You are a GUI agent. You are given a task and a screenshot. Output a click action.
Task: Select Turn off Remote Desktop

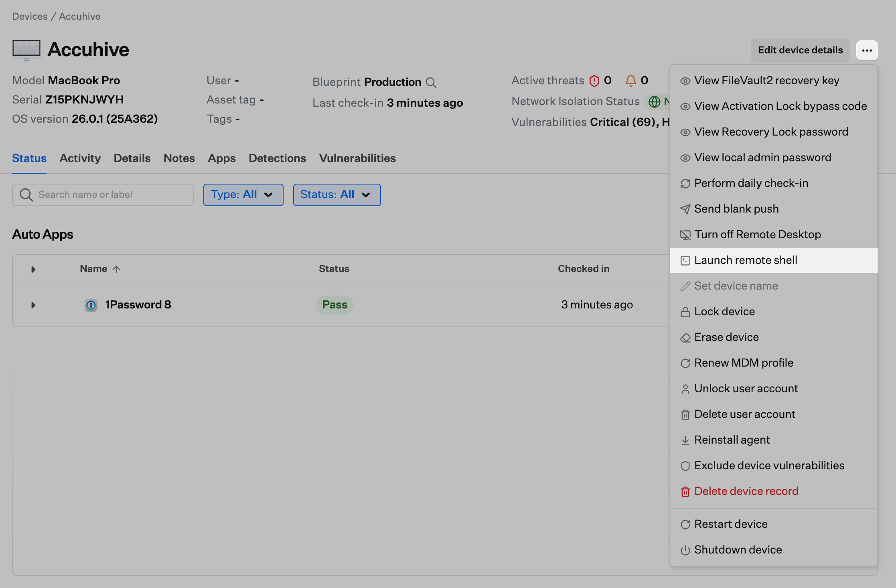[773, 235]
